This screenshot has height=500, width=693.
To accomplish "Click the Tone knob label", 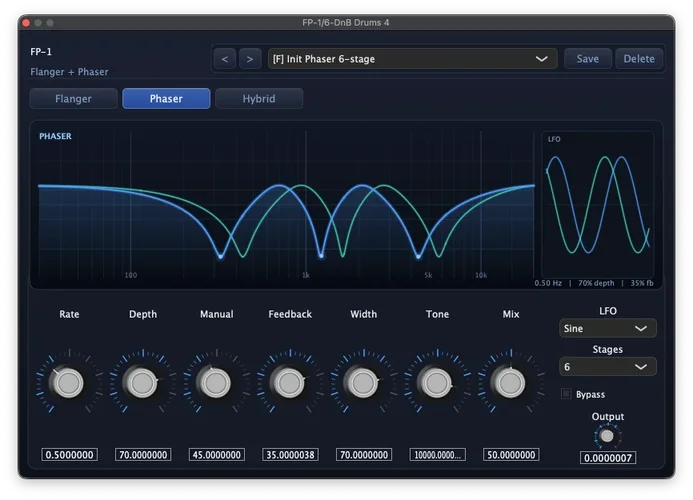I will (437, 314).
